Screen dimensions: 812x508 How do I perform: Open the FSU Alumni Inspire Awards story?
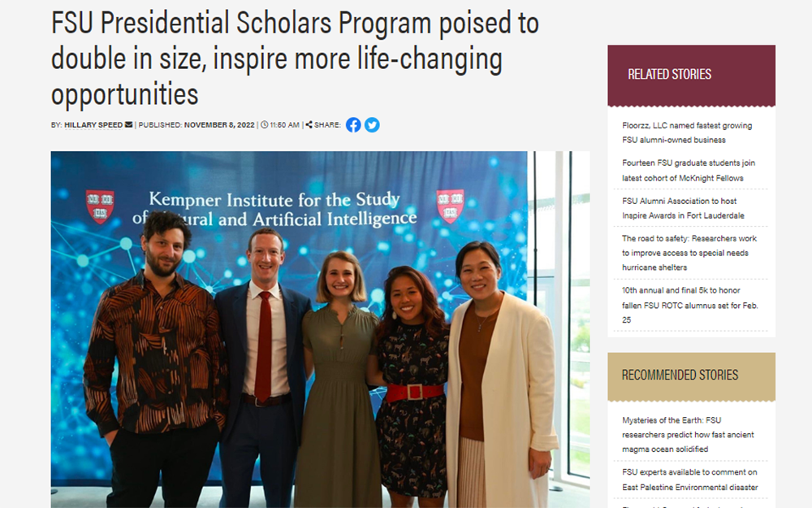click(685, 208)
